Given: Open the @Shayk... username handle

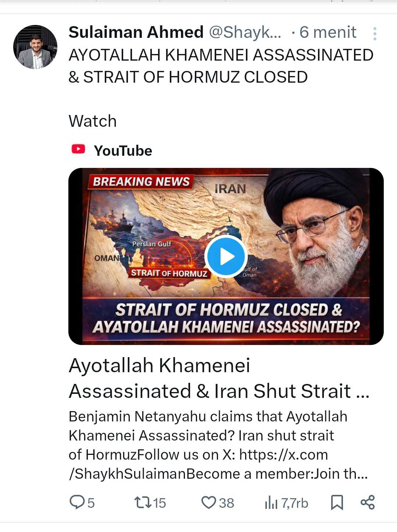Looking at the screenshot, I should 245,32.
